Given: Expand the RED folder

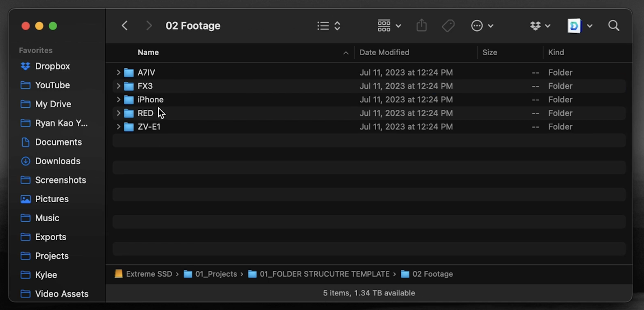Looking at the screenshot, I should click(119, 113).
